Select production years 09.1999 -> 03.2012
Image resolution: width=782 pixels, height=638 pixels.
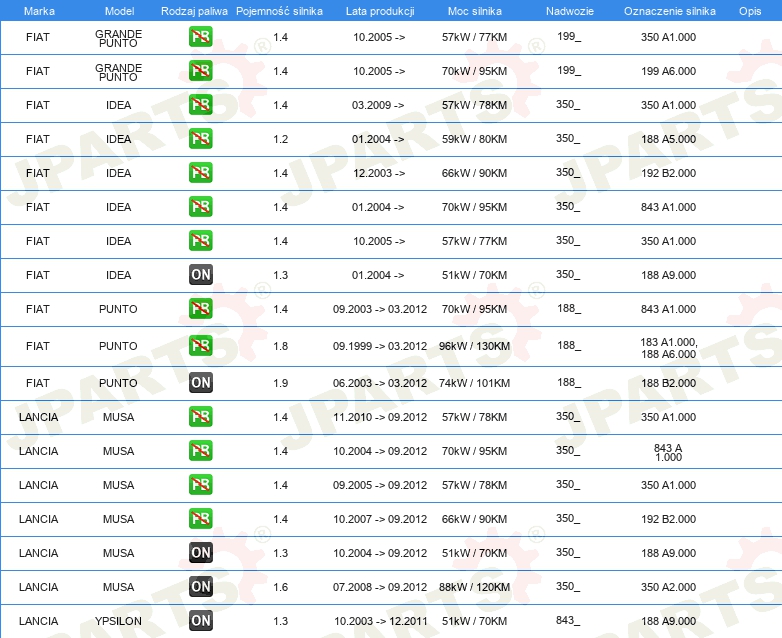[380, 346]
